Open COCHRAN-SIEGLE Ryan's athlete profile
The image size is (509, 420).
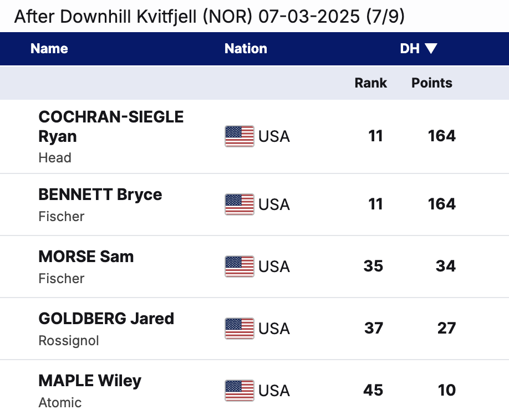pos(111,126)
